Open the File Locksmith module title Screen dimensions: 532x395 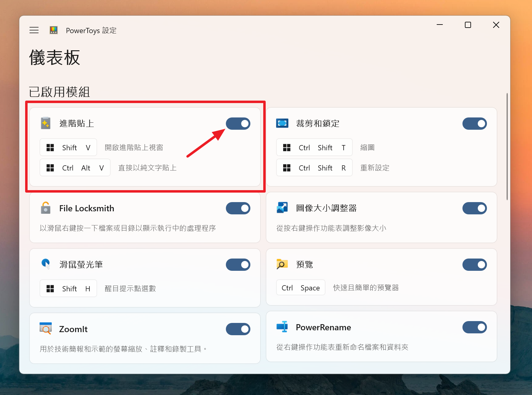87,208
